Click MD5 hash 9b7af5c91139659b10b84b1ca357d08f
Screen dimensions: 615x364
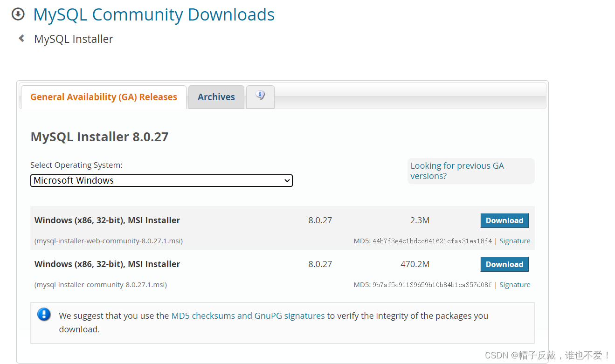[432, 285]
